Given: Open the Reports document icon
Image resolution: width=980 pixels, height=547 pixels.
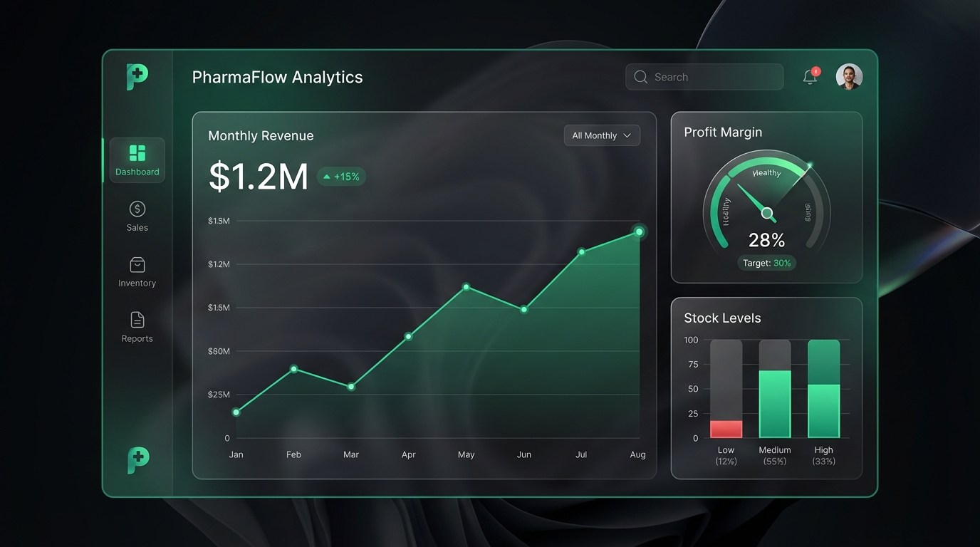Looking at the screenshot, I should 137,320.
